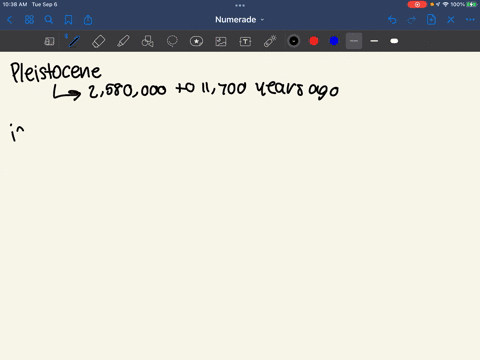Select the Text box tool
The width and height of the screenshot is (480, 360).
coord(245,41)
